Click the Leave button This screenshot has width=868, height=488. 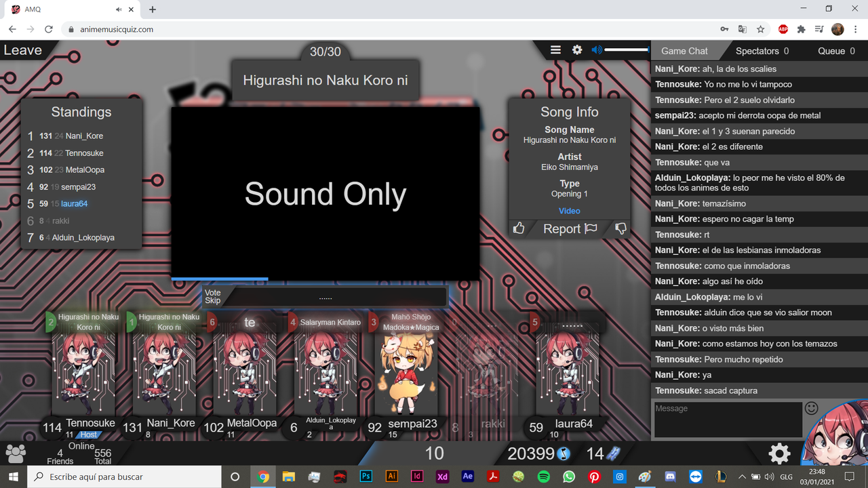tap(22, 50)
